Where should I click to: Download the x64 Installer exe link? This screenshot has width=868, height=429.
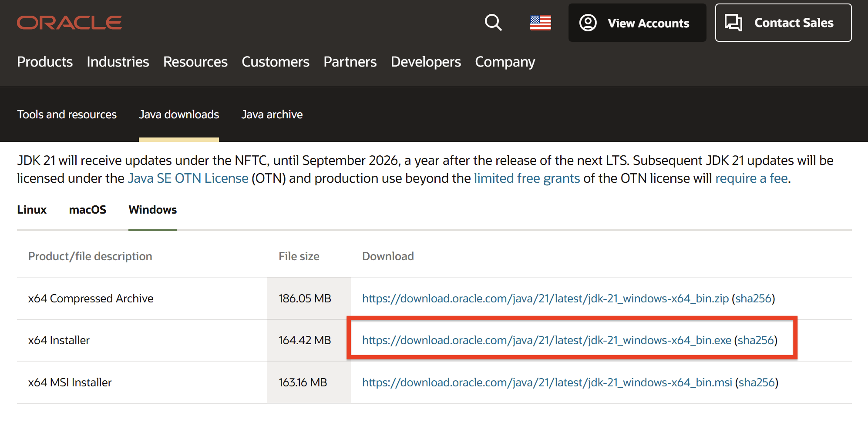coord(546,340)
